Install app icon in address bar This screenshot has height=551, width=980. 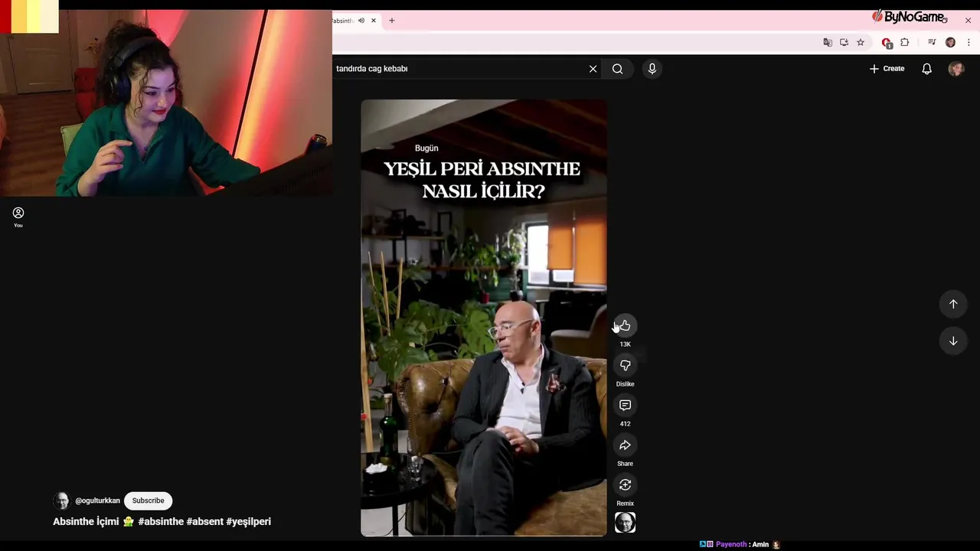[x=844, y=43]
